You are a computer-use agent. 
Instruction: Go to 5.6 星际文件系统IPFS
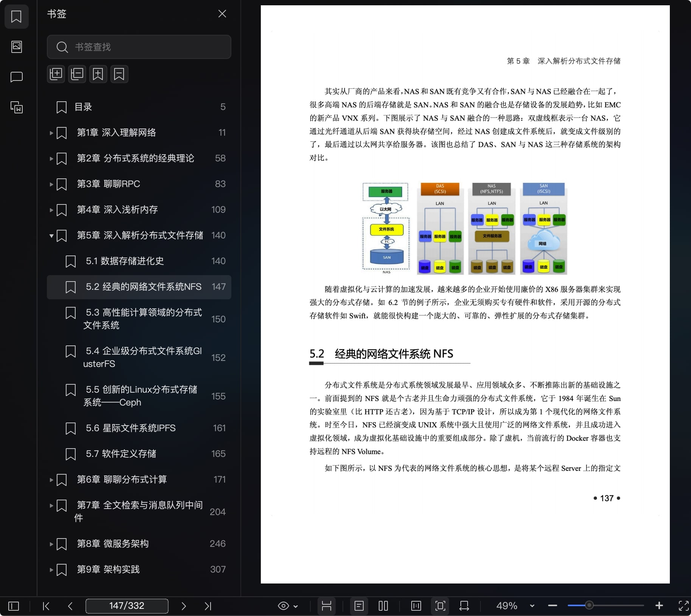click(x=139, y=428)
